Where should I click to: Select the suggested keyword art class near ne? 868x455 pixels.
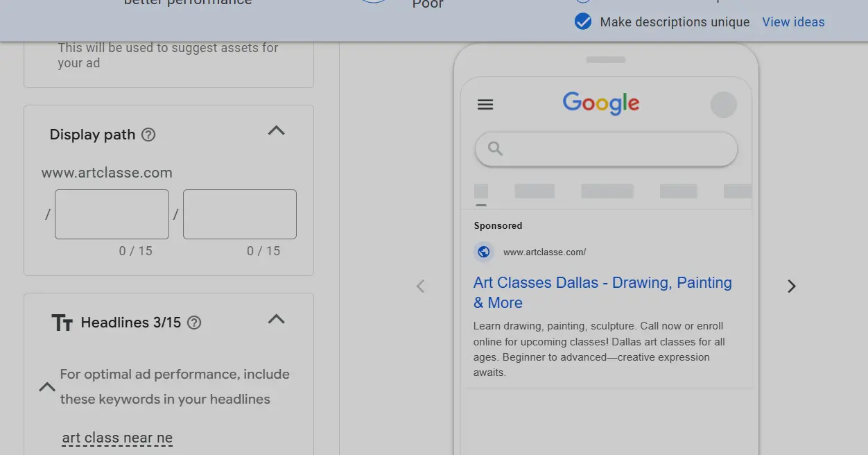tap(117, 437)
